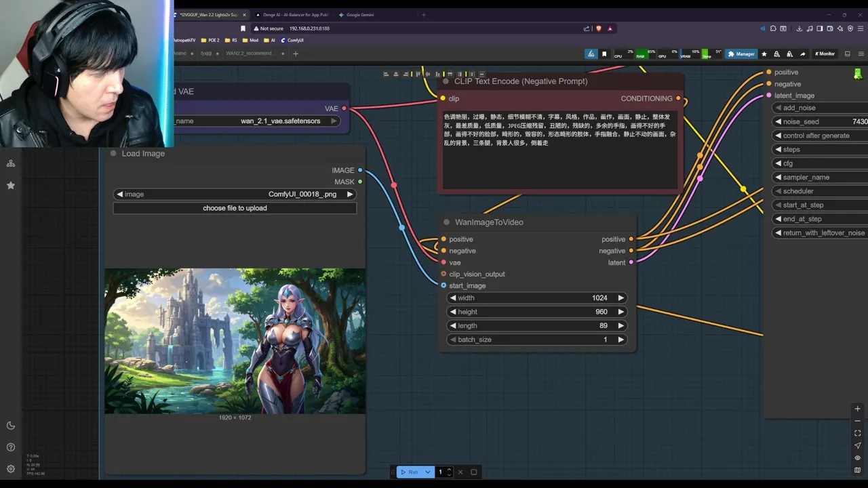Open the help question mark icon in sidebar
The width and height of the screenshot is (868, 488).
pos(11,447)
